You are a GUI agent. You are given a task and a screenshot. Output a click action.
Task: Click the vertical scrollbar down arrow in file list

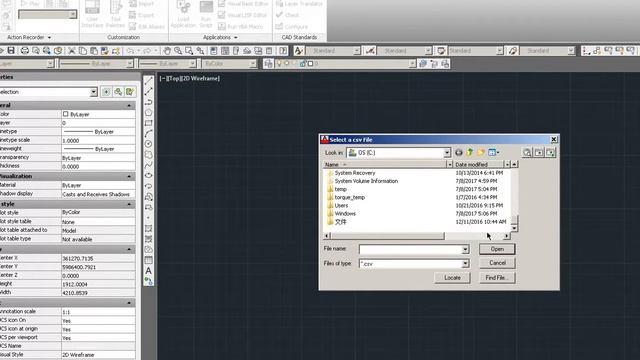(x=514, y=228)
